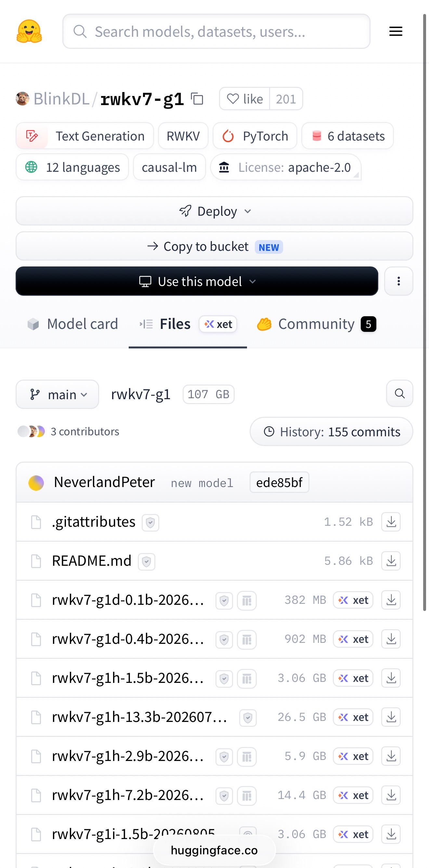Switch to the Community tab
429x868 pixels.
[317, 324]
